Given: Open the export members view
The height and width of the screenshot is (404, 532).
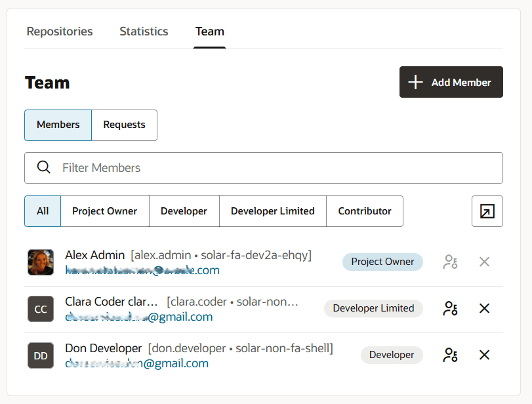Looking at the screenshot, I should coord(487,211).
